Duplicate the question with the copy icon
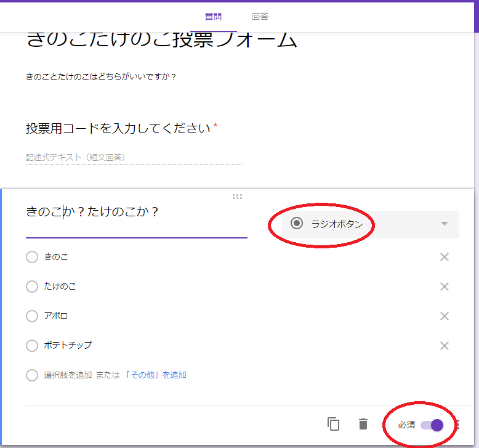 point(333,424)
